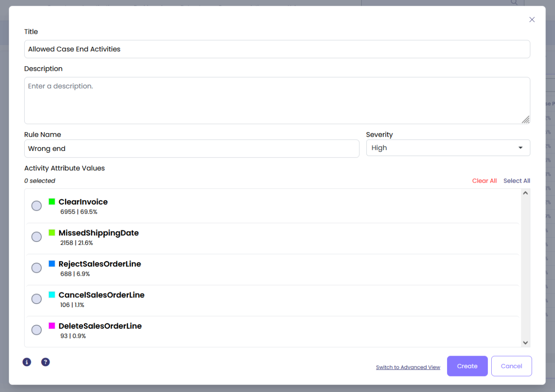The image size is (555, 392).
Task: Close the dialog with the X icon
Action: coord(532,20)
